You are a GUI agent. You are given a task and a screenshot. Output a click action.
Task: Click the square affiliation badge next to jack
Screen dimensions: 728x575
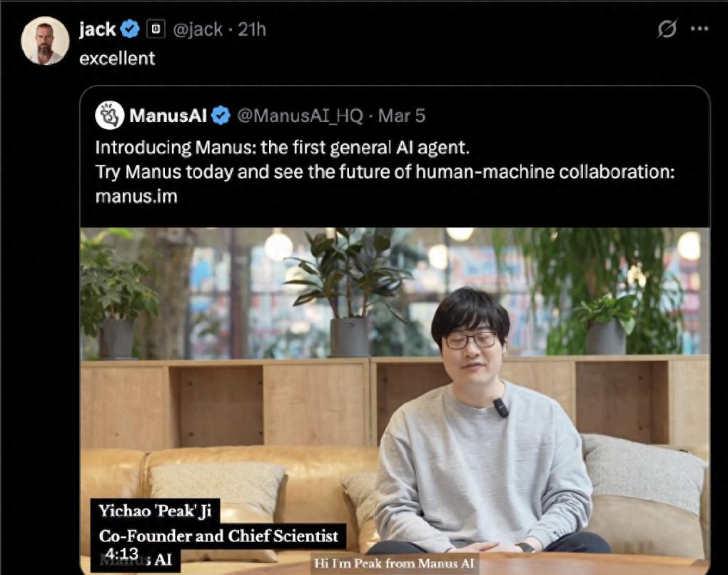coord(156,29)
